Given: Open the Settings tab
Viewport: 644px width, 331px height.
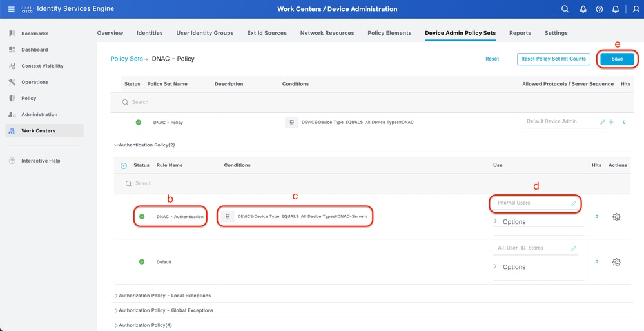Looking at the screenshot, I should click(x=556, y=33).
